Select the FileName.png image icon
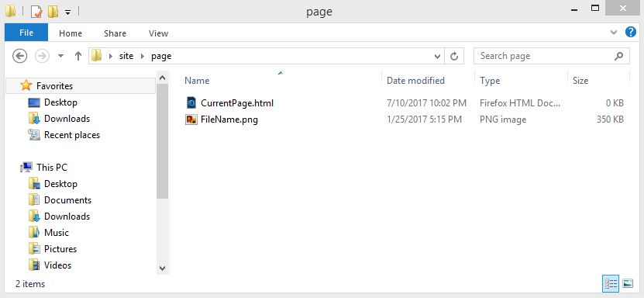This screenshot has width=644, height=298. coord(191,120)
